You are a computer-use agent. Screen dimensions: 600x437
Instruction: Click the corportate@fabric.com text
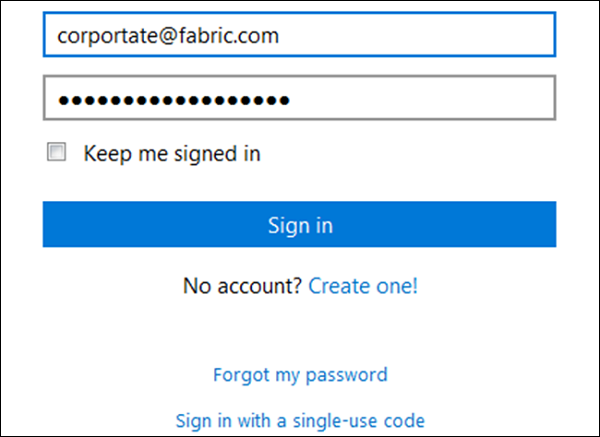tap(168, 36)
